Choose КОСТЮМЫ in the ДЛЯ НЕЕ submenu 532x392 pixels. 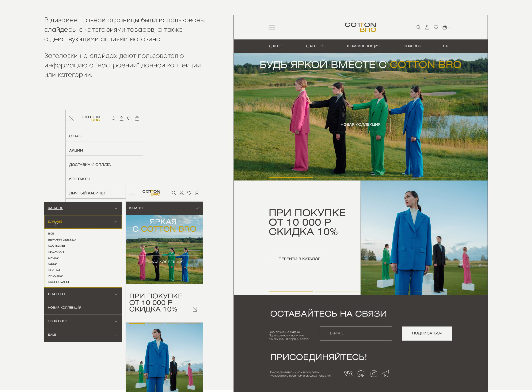point(56,246)
